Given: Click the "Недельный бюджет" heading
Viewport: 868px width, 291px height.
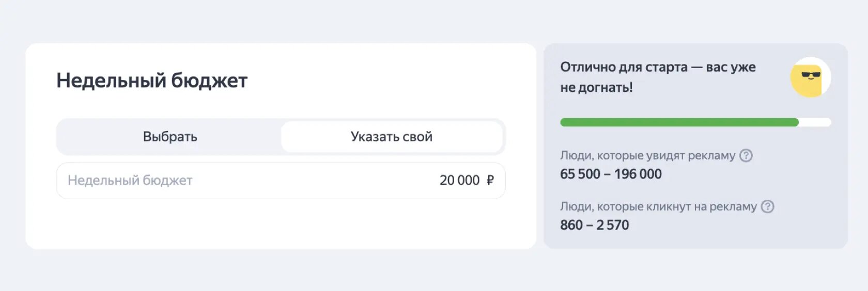Looking at the screenshot, I should [x=152, y=80].
